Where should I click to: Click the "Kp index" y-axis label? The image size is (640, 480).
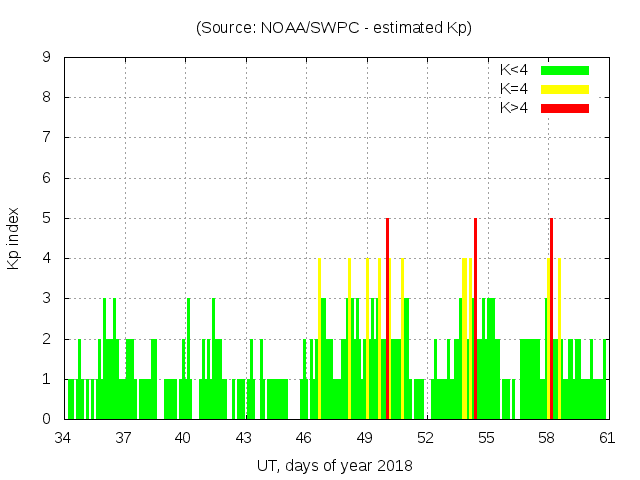tap(14, 238)
